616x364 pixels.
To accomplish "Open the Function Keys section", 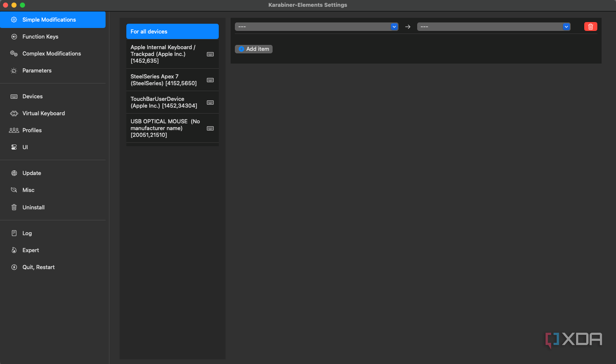I will pos(53,36).
